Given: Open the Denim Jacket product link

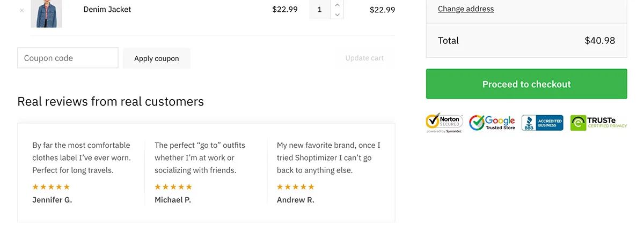Looking at the screenshot, I should (x=107, y=10).
